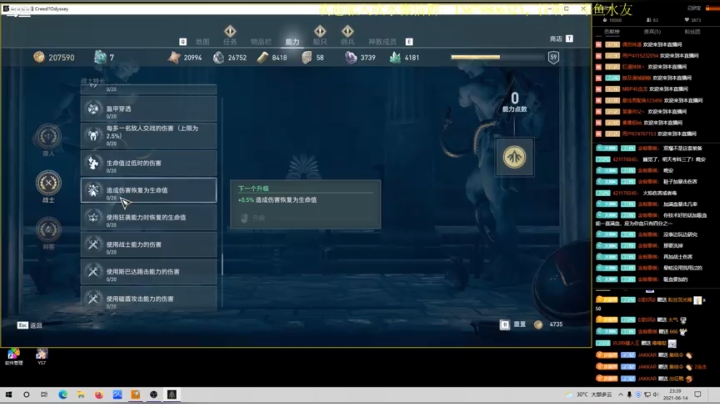This screenshot has height=404, width=720.
Task: Open the 地图 (Map) tab
Action: tap(202, 42)
